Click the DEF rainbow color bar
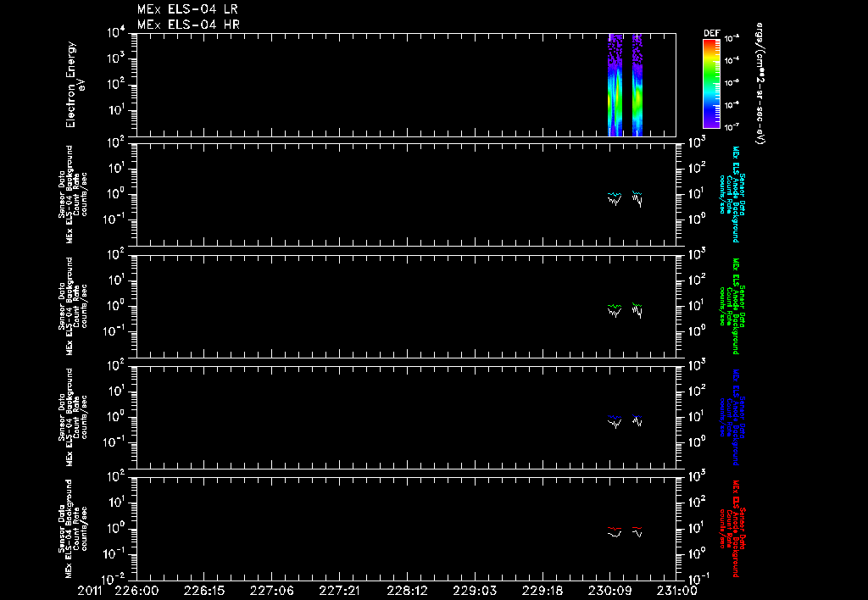This screenshot has height=600, width=868. point(711,84)
